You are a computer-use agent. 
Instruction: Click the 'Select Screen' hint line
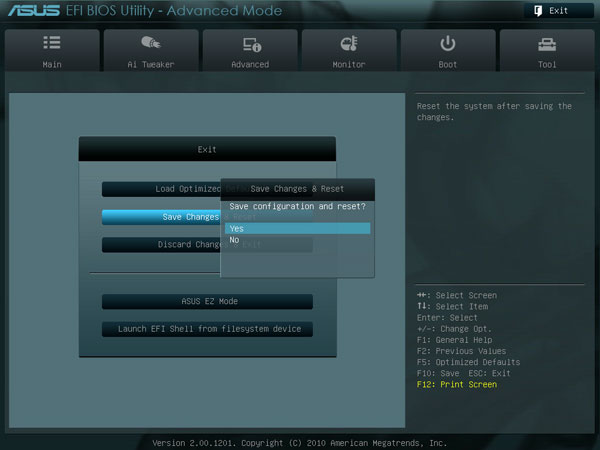pos(457,295)
